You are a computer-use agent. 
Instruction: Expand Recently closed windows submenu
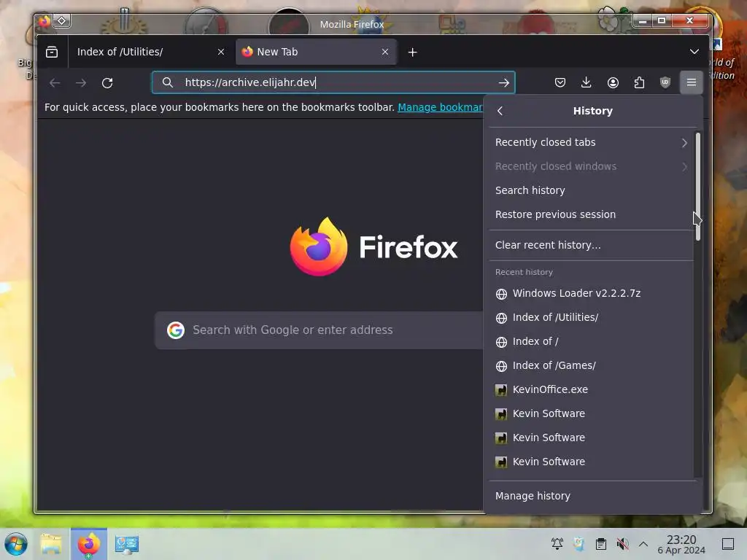pyautogui.click(x=591, y=166)
